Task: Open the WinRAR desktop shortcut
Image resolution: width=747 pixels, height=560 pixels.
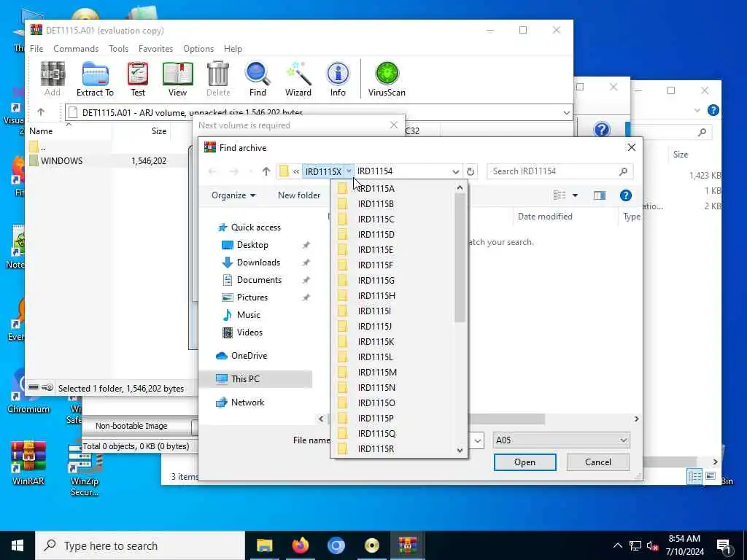Action: click(x=28, y=462)
